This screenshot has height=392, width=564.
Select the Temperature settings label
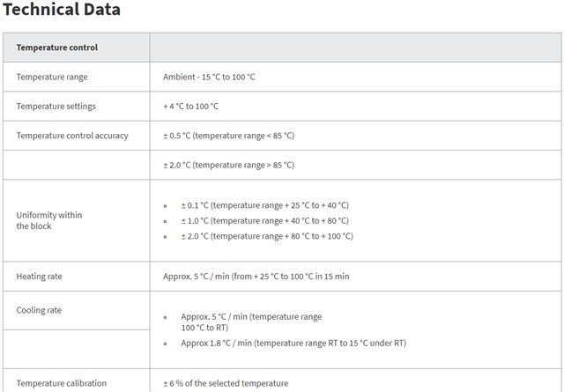coord(56,107)
